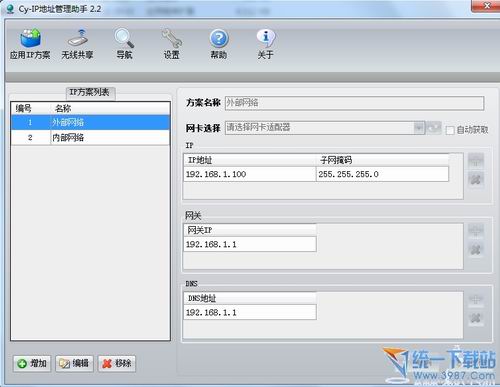Click the 方案名称 input field
This screenshot has width=500, height=387.
pos(354,103)
